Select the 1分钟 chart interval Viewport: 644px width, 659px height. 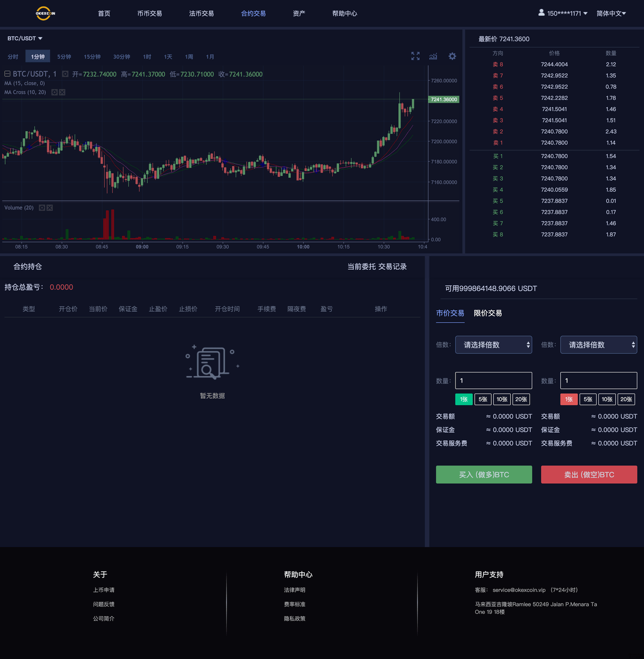pos(38,57)
